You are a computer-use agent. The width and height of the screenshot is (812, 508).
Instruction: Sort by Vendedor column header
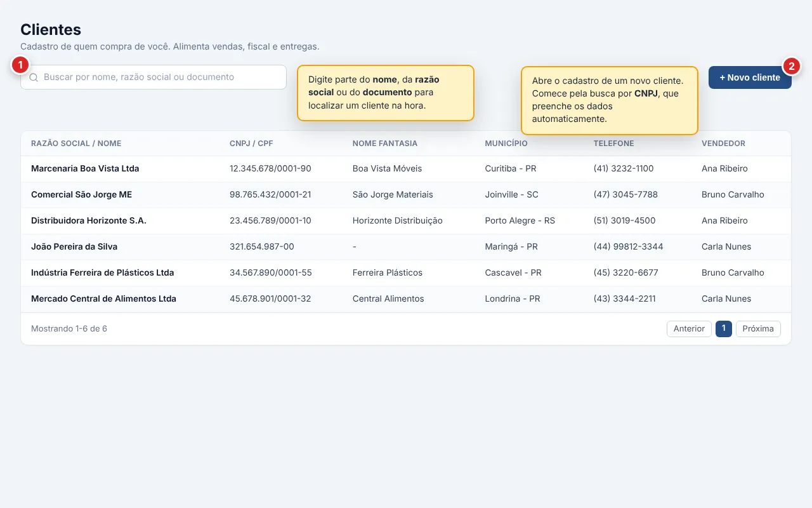(x=723, y=144)
